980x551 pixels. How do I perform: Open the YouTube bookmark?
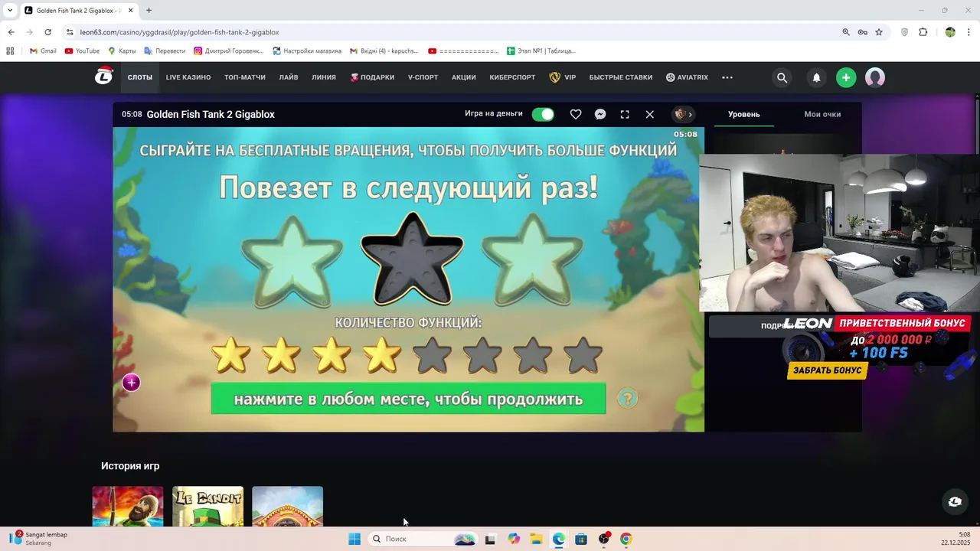pos(82,51)
